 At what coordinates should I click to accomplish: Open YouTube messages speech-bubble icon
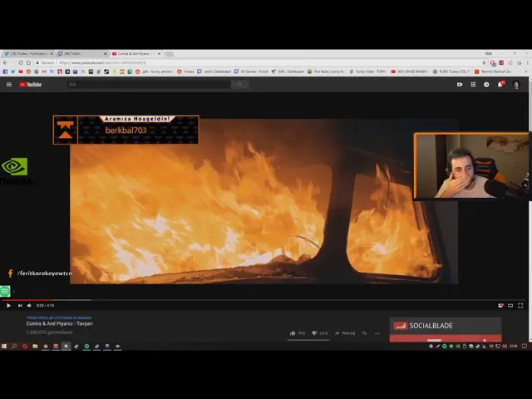(x=486, y=85)
